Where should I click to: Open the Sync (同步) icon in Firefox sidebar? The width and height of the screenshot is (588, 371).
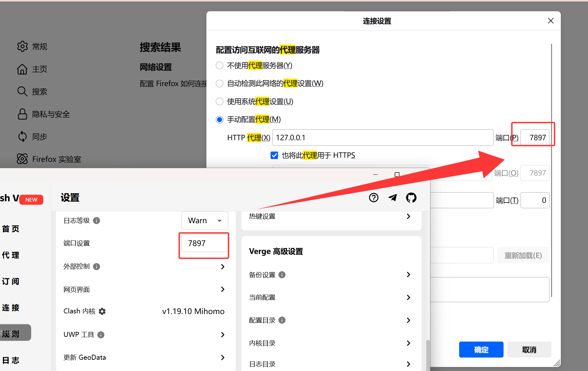(22, 137)
